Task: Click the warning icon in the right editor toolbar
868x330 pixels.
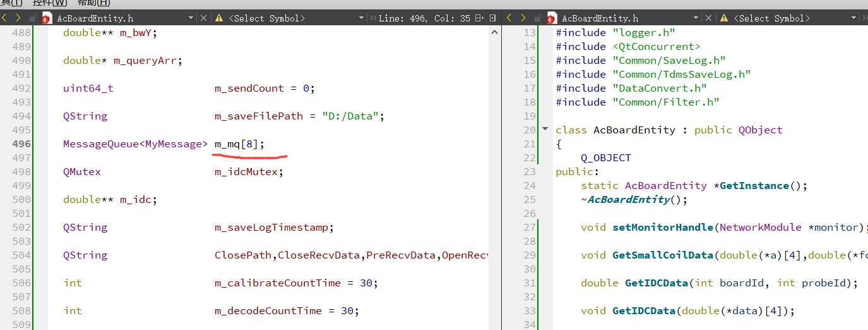Action: tap(724, 18)
